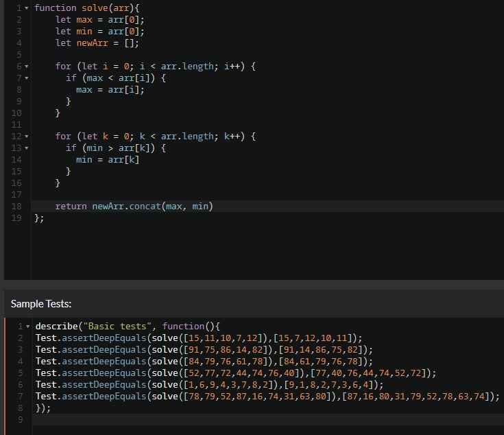Image resolution: width=504 pixels, height=435 pixels.
Task: Click the test line with solve([52,77,72,44,74,76,40])
Action: 236,373
